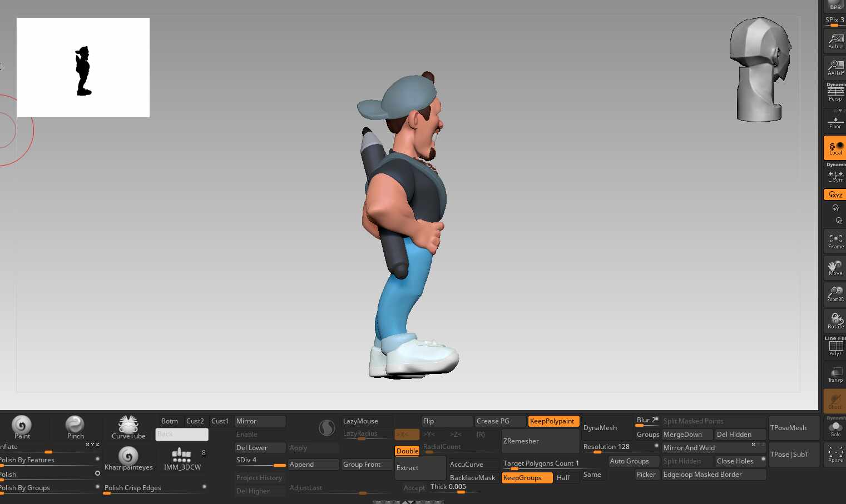The height and width of the screenshot is (504, 846).
Task: Toggle Transp transparency mode
Action: tap(835, 374)
